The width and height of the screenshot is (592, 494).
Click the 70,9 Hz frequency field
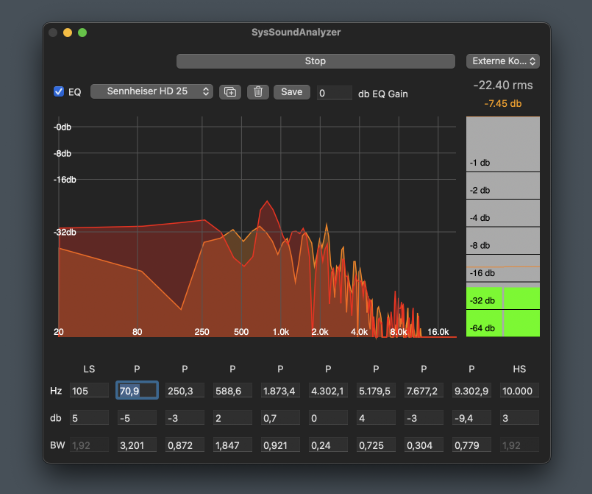tap(137, 391)
